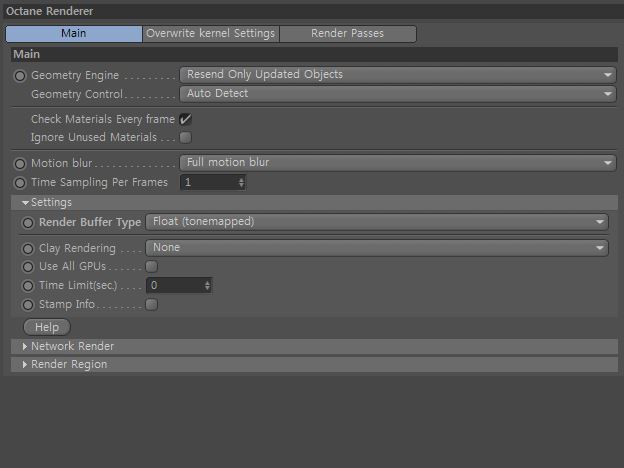Click the Octane Renderer title text
This screenshot has height=468, width=624.
(50, 11)
